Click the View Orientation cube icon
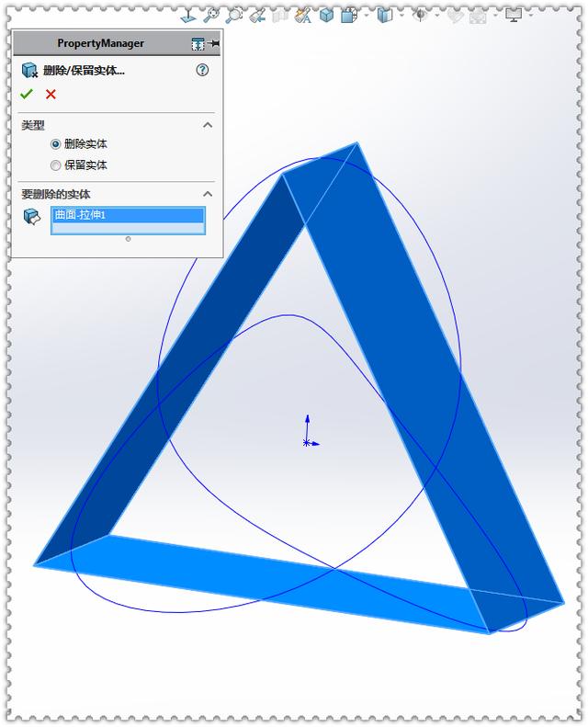588x727 pixels. [327, 16]
